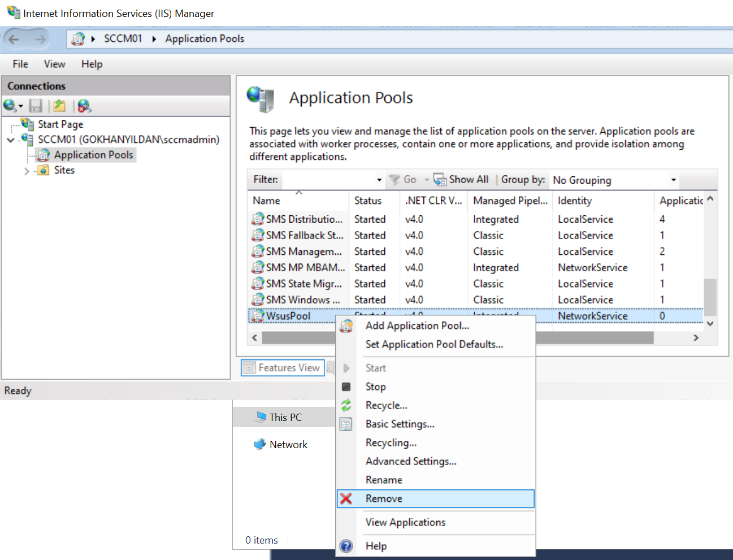Choose Recycling... from the context menu
733x560 pixels.
coord(436,442)
